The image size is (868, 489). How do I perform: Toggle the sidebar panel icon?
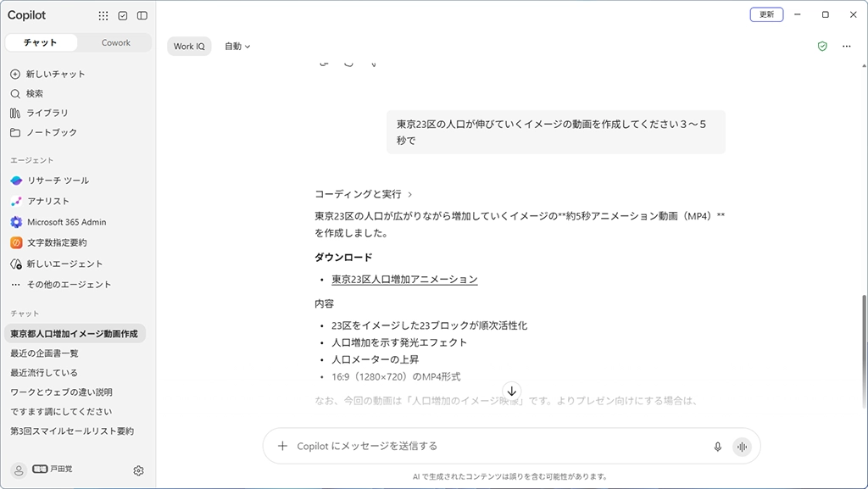(142, 15)
